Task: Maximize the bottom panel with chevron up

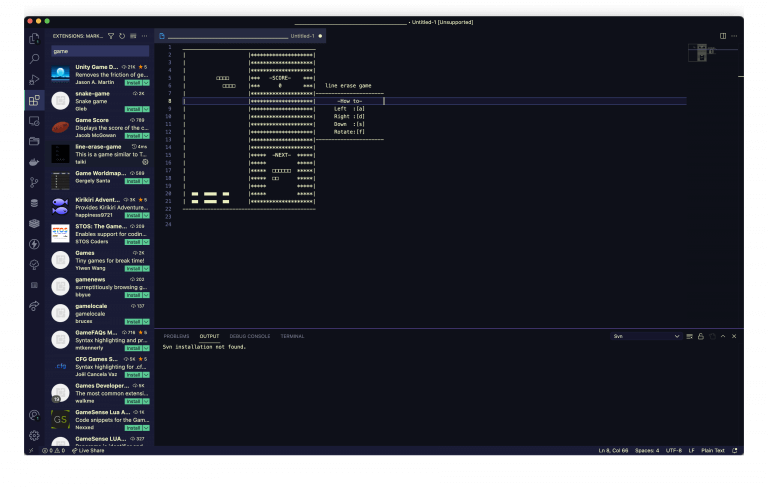Action: (x=723, y=336)
